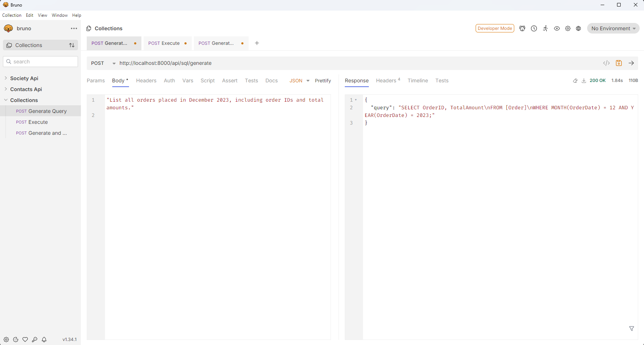Switch to the Timeline response tab
Image resolution: width=644 pixels, height=345 pixels.
click(x=418, y=81)
